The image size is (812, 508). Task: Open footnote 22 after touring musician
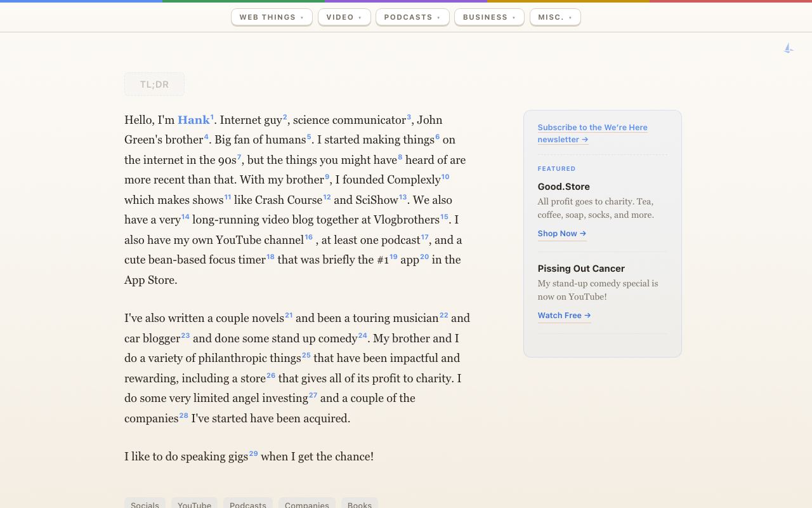tap(444, 315)
